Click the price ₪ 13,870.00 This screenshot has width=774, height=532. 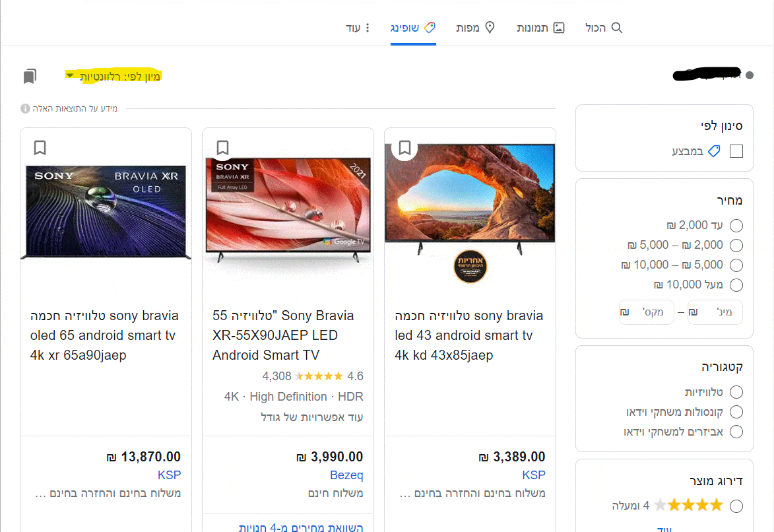144,457
